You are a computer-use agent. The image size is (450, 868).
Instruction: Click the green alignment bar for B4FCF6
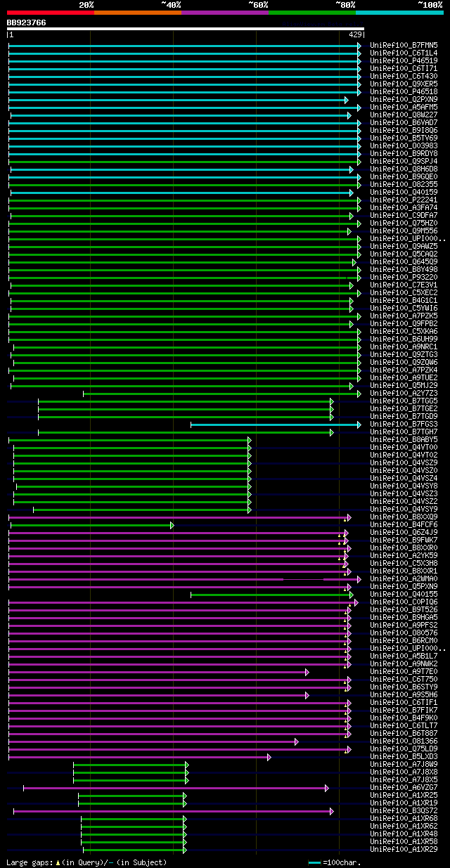click(x=92, y=525)
